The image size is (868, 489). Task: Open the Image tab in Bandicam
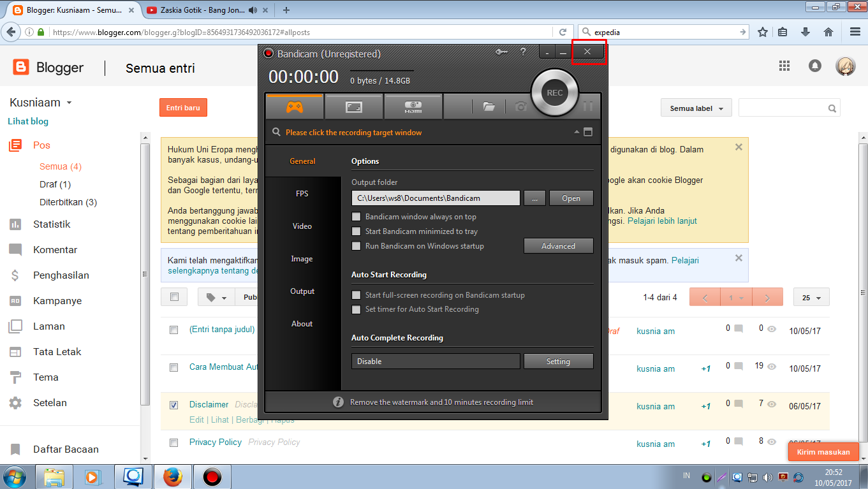[x=302, y=258]
